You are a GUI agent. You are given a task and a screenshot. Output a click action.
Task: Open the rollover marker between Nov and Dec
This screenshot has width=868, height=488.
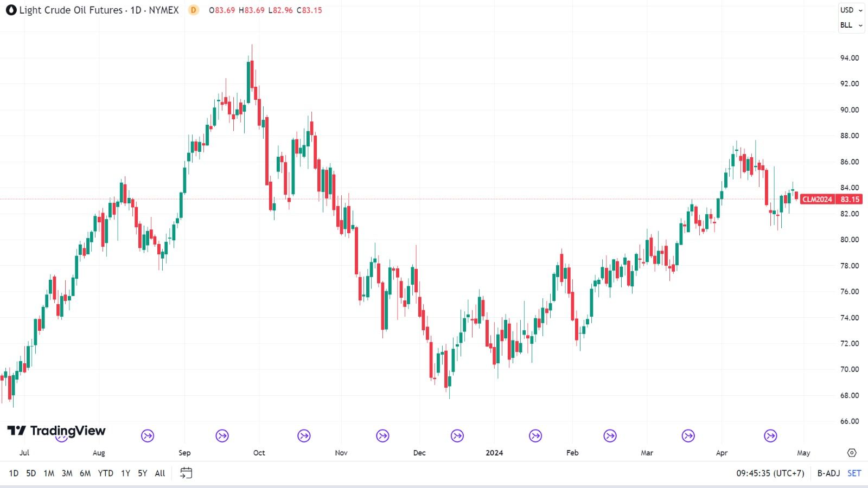[383, 435]
